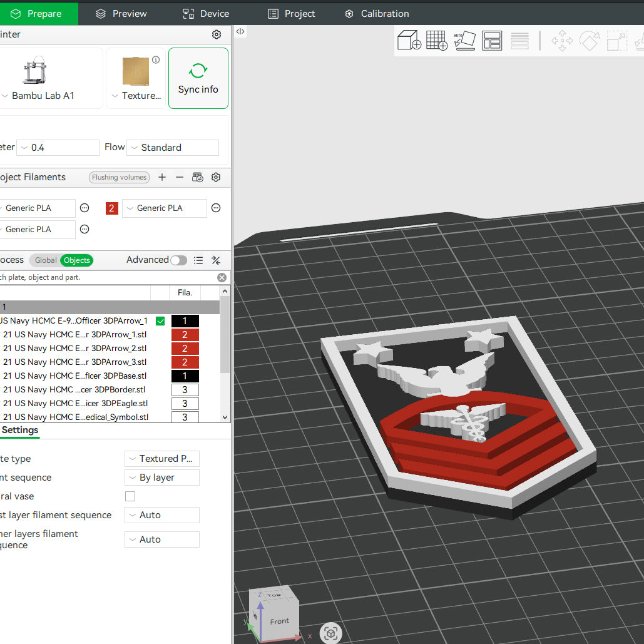Screen dimensions: 644x644
Task: Click the red filament 2 color swatch
Action: pos(111,208)
